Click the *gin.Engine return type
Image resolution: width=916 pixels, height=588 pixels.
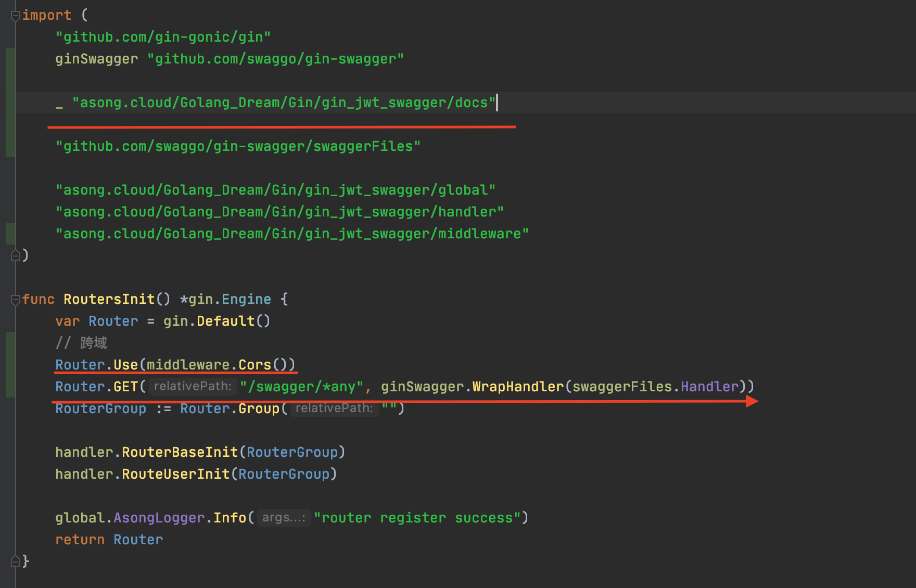[x=225, y=299]
